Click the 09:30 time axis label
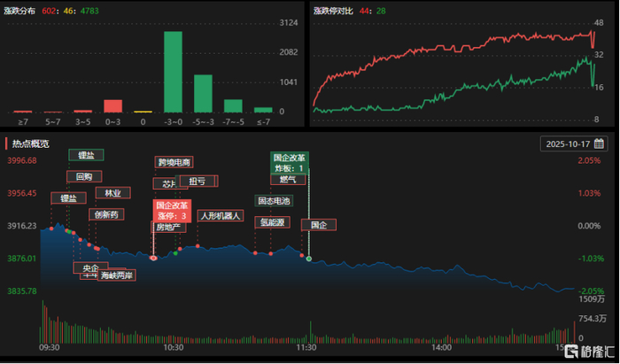The height and width of the screenshot is (364, 620). (49, 347)
